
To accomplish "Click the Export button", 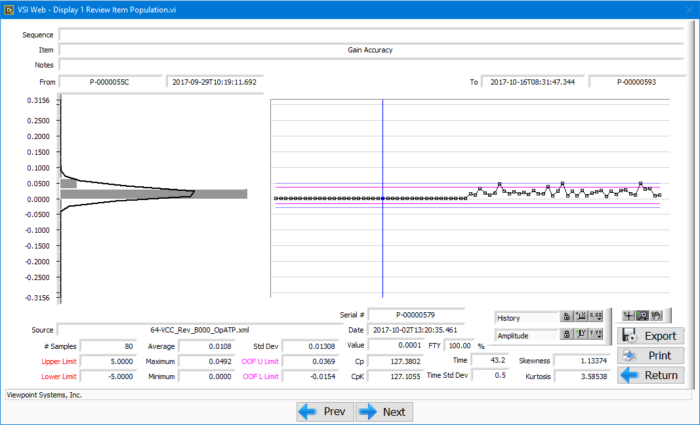I will click(x=650, y=336).
